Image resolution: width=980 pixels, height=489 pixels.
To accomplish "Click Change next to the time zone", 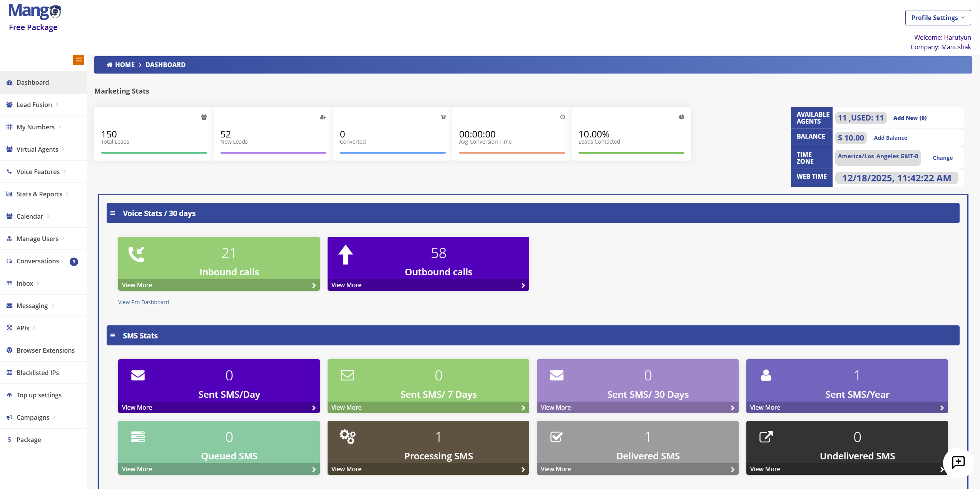I will (x=942, y=157).
